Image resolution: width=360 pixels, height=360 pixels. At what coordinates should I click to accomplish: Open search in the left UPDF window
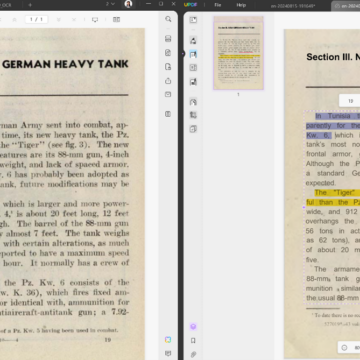click(168, 19)
